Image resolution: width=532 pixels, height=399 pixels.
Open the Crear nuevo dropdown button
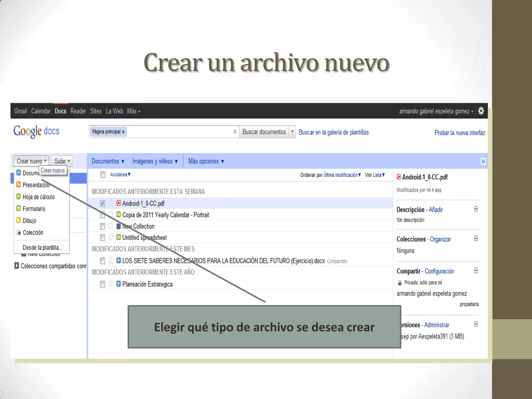[31, 161]
